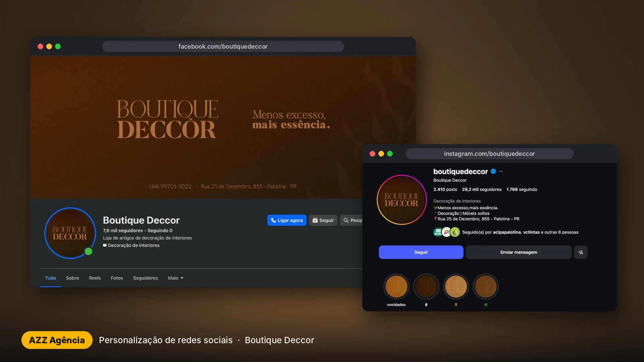Viewport: 644px width, 362px height.
Task: Click the 29,2 mil seguidores count
Action: [482, 189]
